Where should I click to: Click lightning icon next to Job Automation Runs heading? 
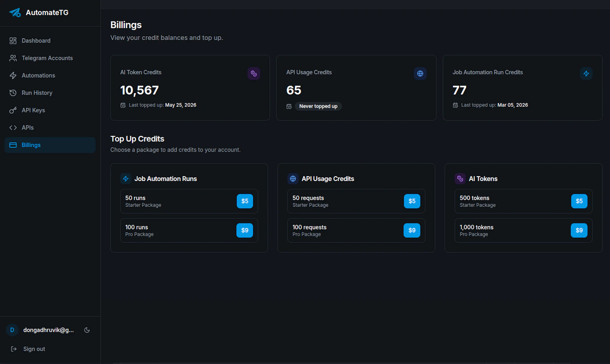(x=126, y=179)
